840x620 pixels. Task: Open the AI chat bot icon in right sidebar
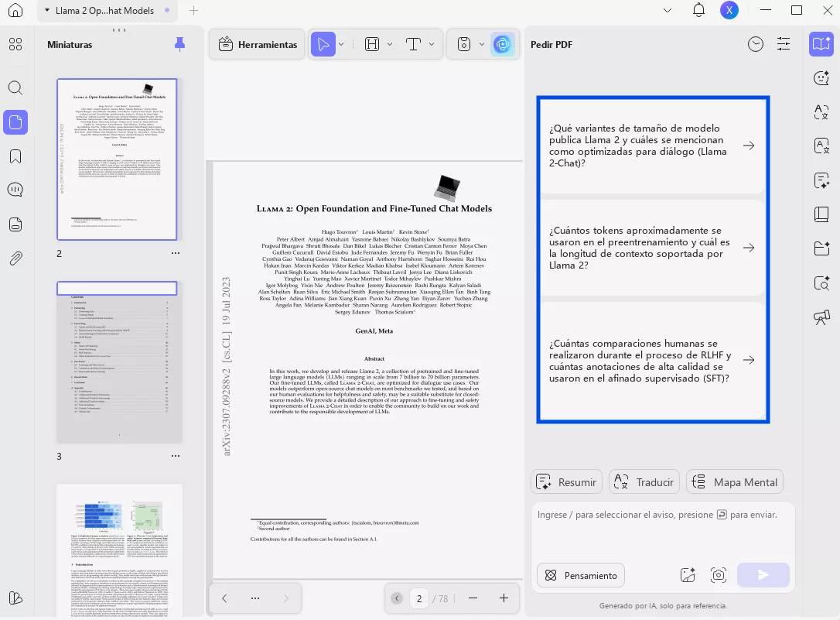point(821,78)
